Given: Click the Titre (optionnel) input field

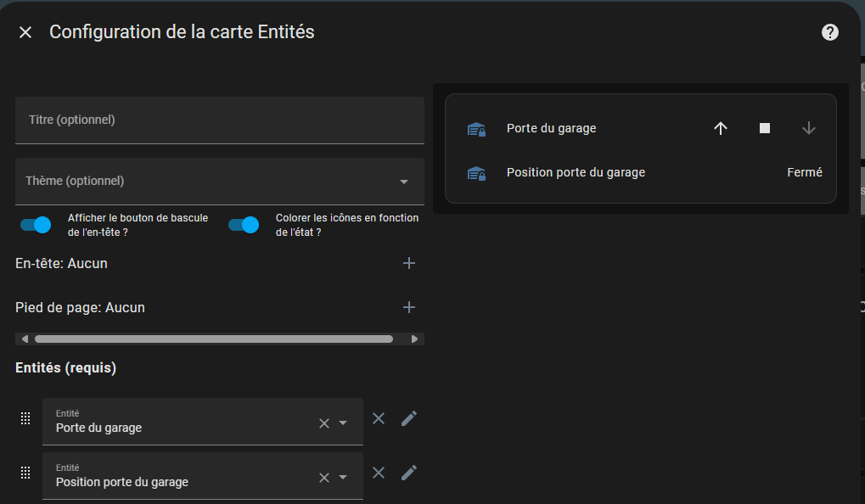Looking at the screenshot, I should (220, 120).
